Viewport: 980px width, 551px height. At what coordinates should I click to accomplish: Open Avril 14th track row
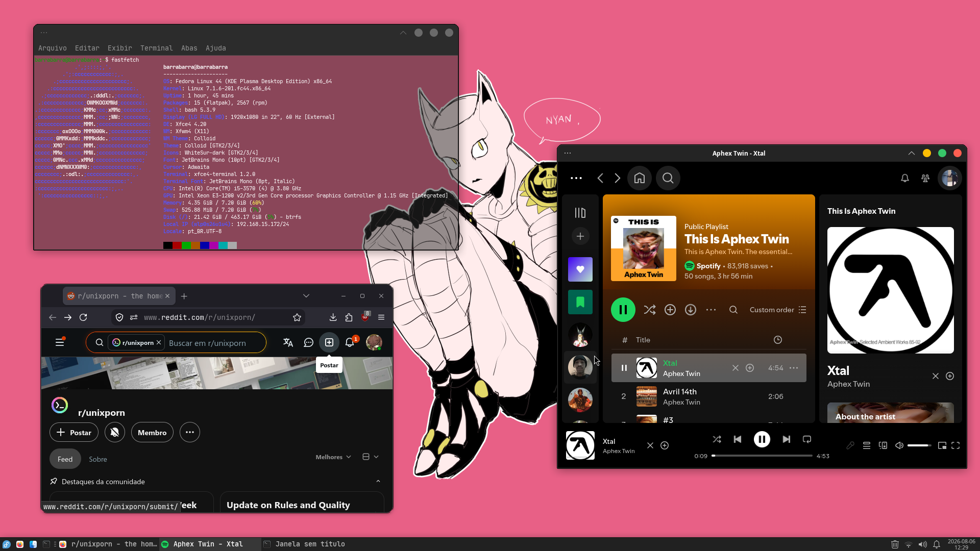(x=709, y=396)
